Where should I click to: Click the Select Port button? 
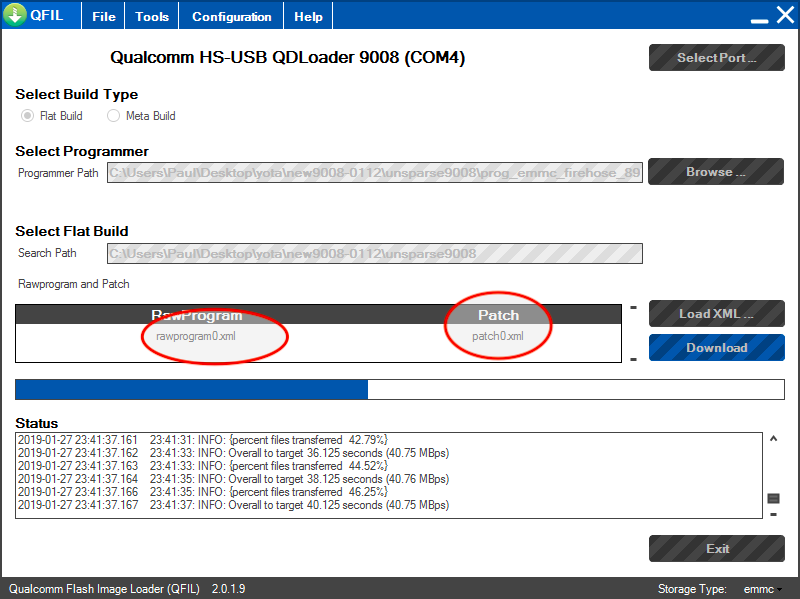coord(716,58)
